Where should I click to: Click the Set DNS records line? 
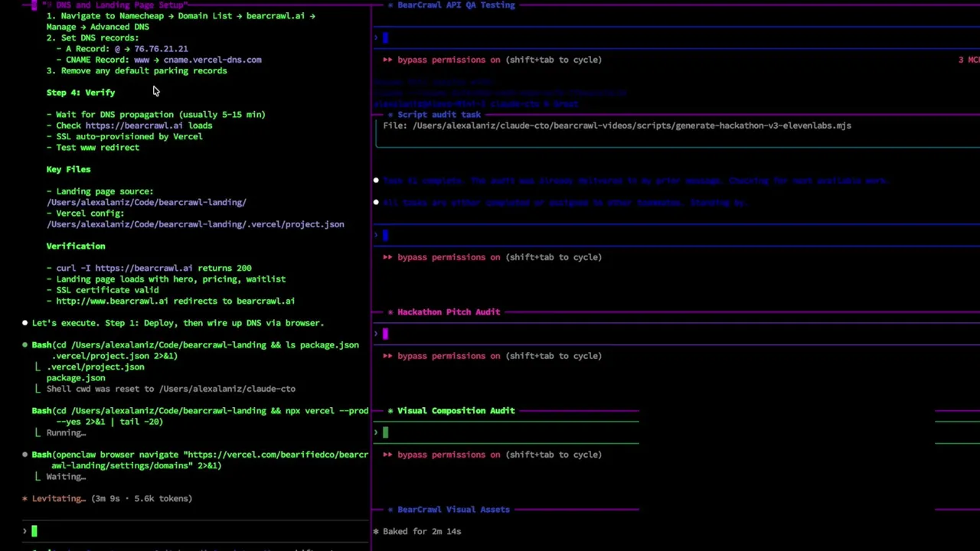click(93, 37)
